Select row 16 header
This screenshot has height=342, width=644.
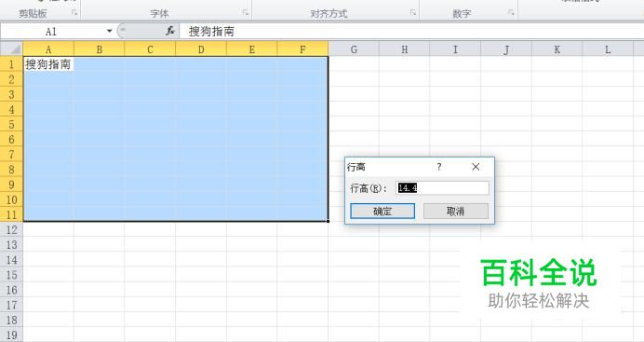tap(11, 290)
